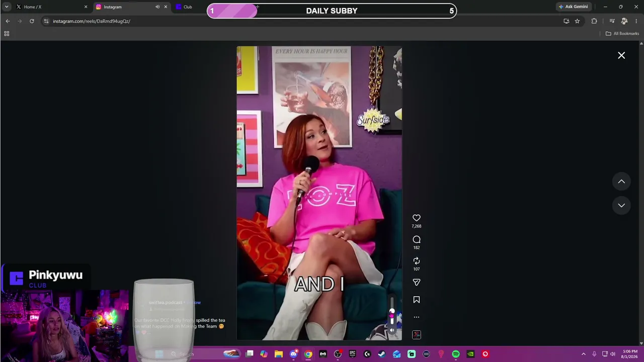Open comments via the speech bubble icon
The image size is (644, 362).
click(417, 240)
